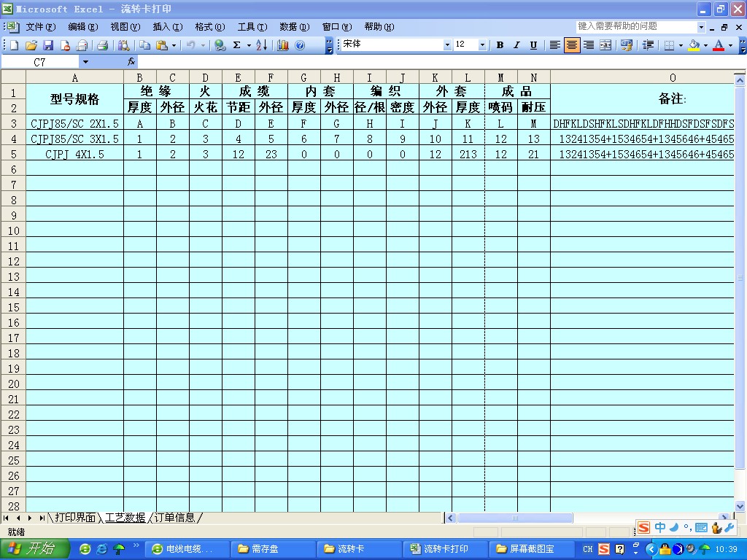Toggle Bold formatting

[500, 45]
